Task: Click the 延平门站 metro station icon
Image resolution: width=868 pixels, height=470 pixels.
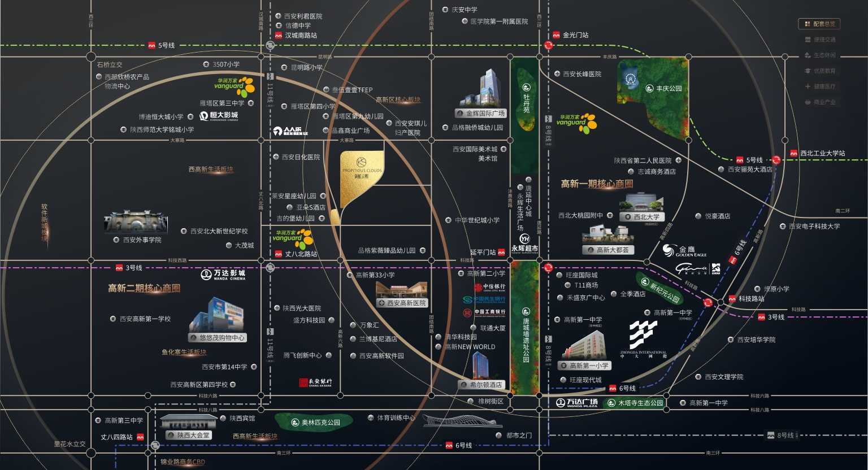Action: click(x=501, y=253)
